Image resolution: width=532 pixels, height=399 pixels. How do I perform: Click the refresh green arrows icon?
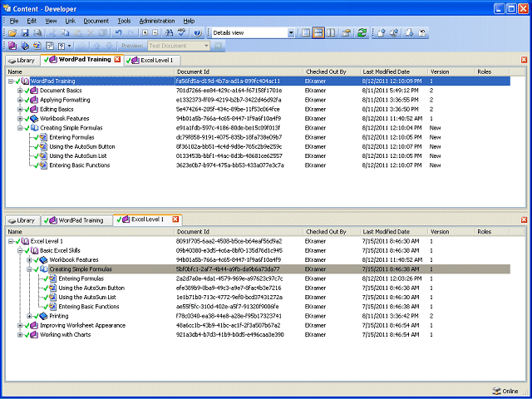tap(362, 33)
